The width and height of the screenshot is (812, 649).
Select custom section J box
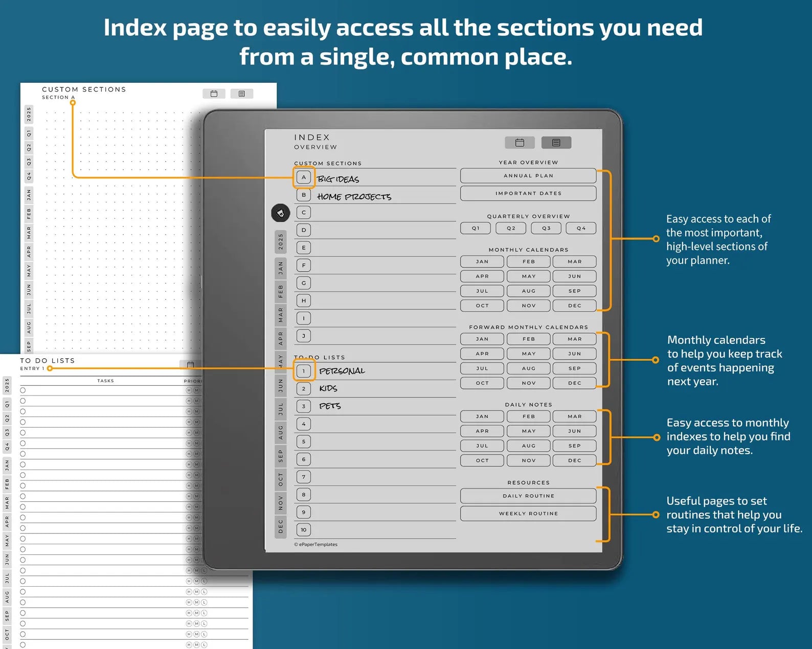[x=304, y=336]
